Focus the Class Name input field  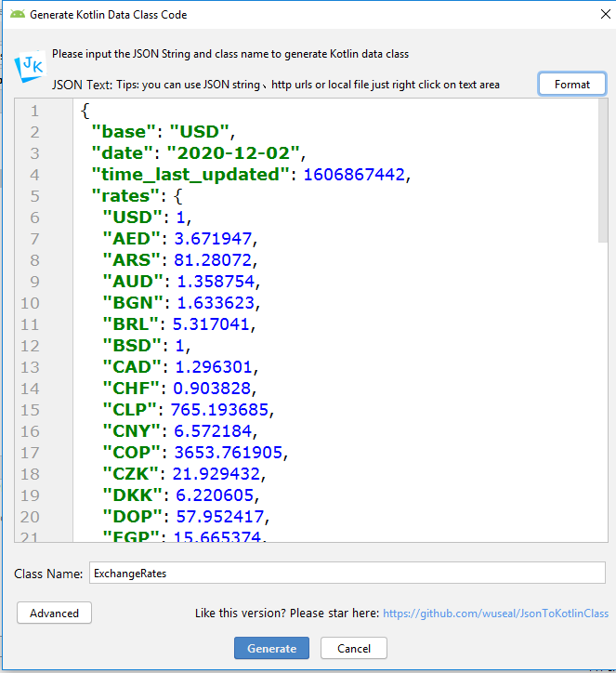coord(347,574)
